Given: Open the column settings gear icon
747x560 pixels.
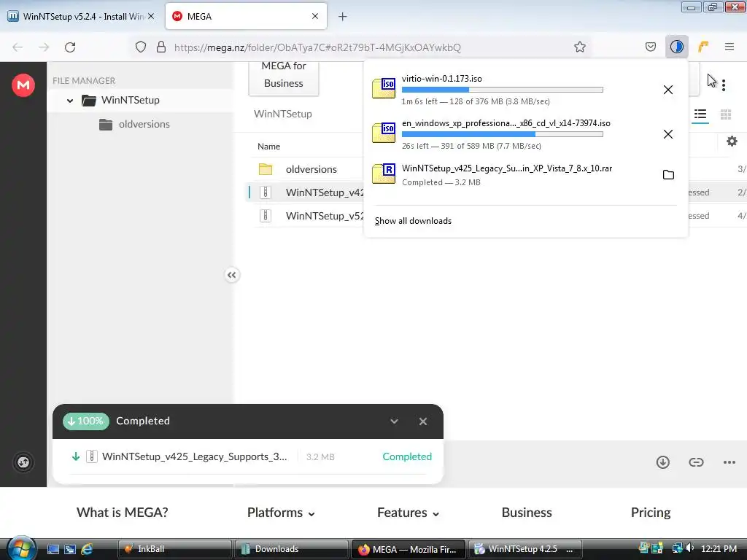Looking at the screenshot, I should coord(732,141).
